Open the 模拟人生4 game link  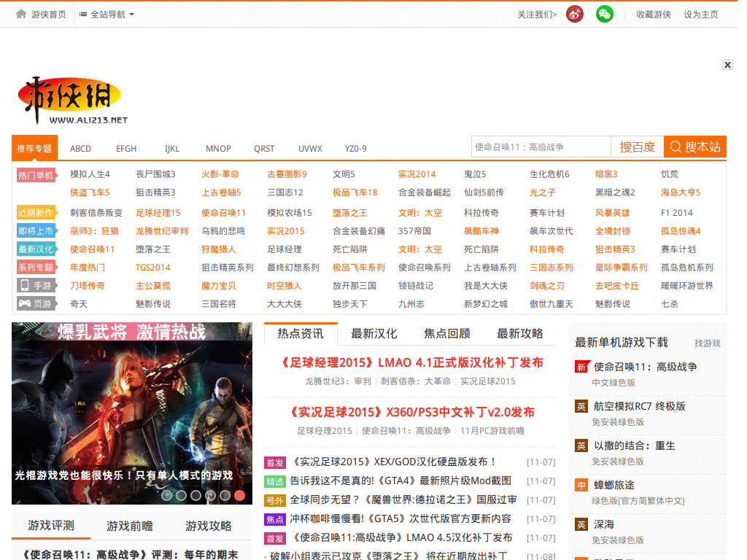90,174
